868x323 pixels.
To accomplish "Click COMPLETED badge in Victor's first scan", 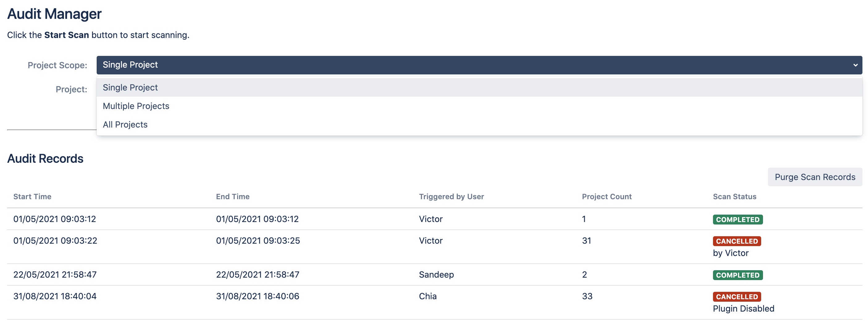I will coord(737,220).
